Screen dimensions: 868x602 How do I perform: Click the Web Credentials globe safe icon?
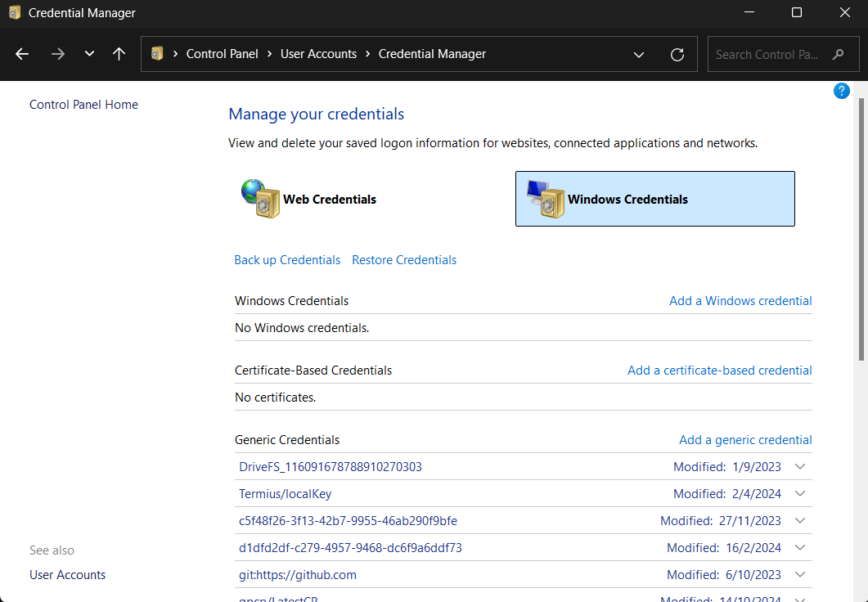click(260, 199)
